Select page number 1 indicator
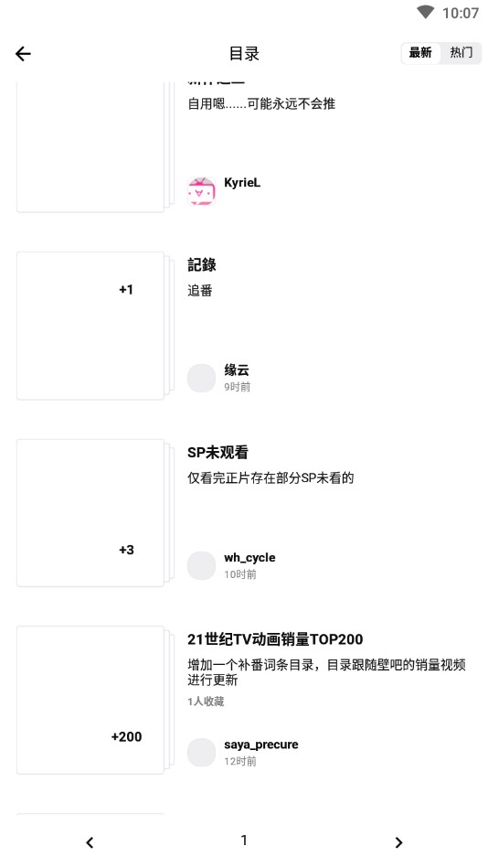 point(244,841)
